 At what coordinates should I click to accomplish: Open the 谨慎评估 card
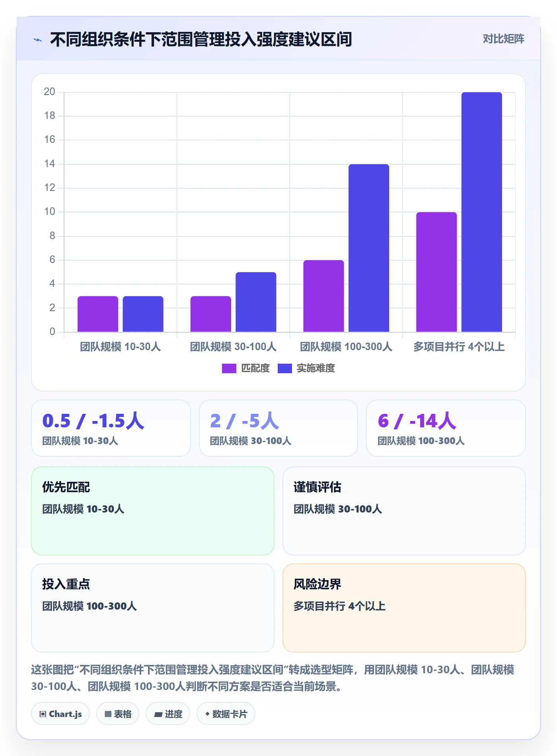click(404, 511)
